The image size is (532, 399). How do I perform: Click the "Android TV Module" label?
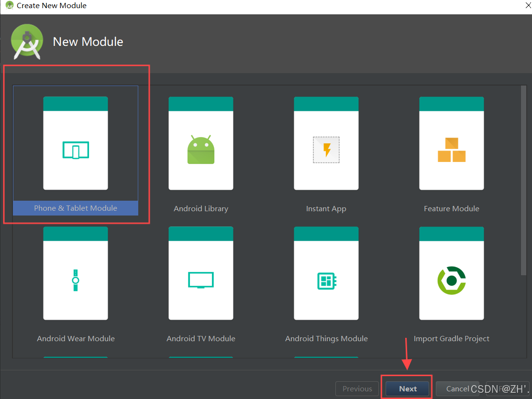pyautogui.click(x=201, y=338)
